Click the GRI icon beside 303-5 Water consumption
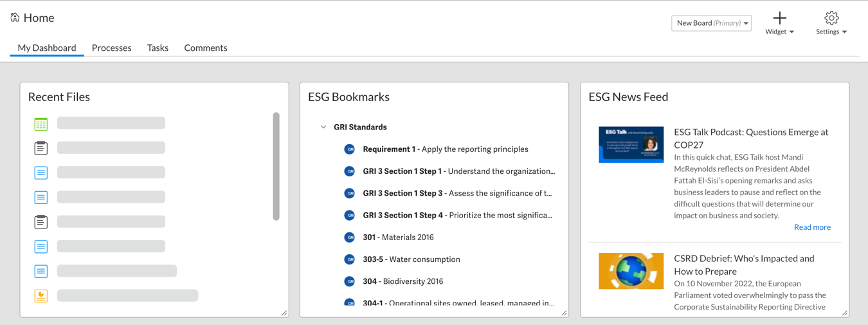 pos(350,259)
